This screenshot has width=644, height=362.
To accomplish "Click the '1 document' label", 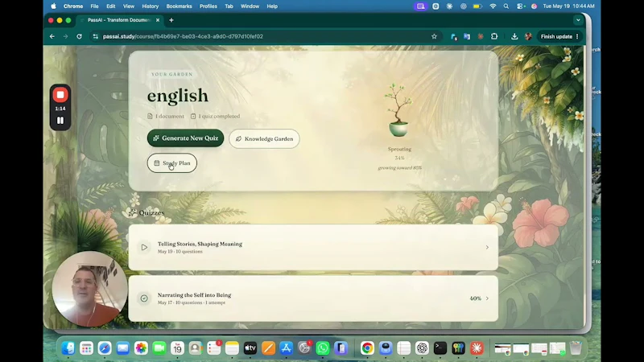I will (x=166, y=116).
